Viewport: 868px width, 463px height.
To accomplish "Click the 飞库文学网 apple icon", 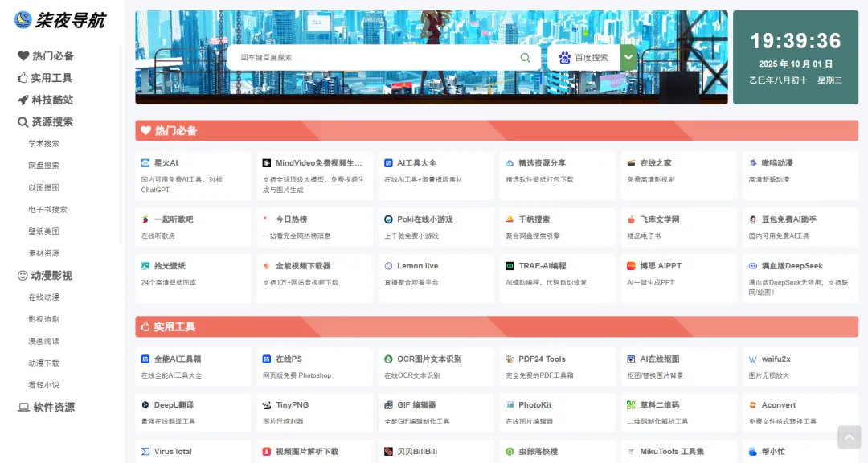I will 631,219.
